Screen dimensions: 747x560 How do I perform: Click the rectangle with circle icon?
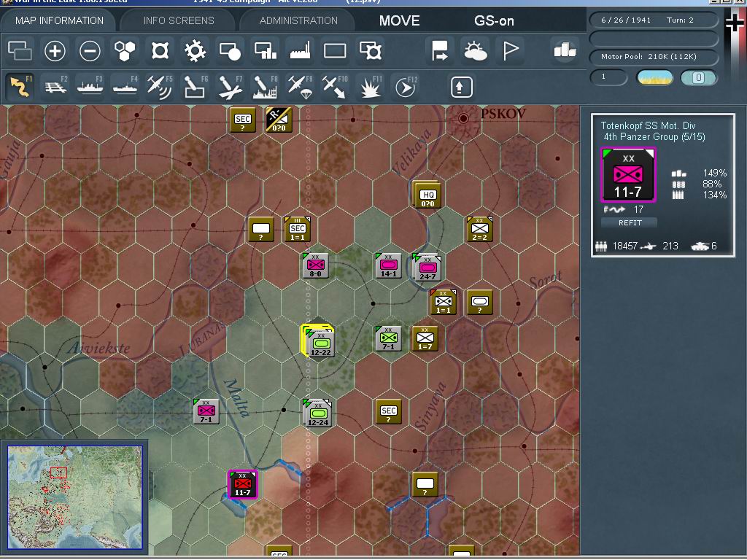point(230,51)
